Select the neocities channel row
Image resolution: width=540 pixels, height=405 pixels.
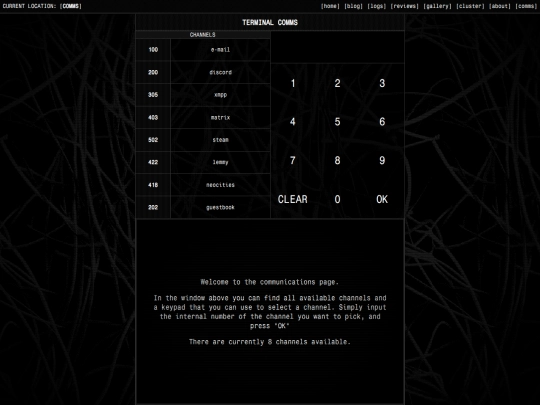coord(203,185)
